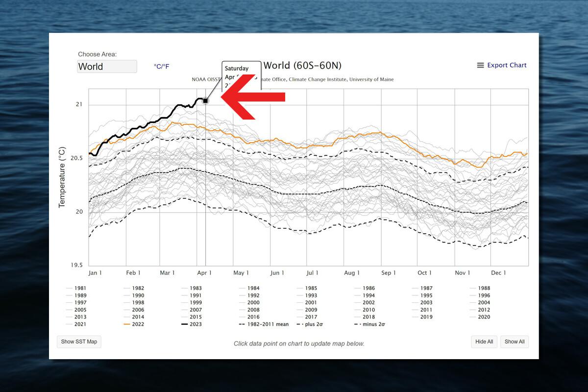Toggle the 2021 legend entry

80,324
